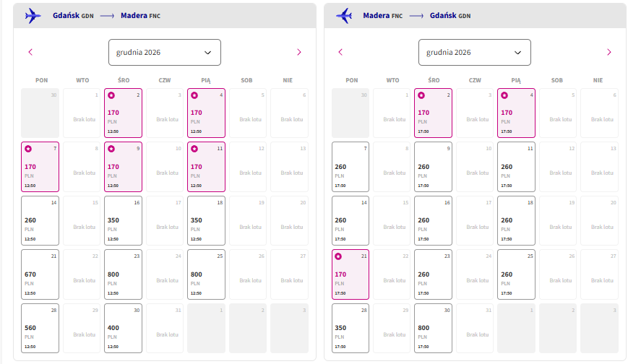Open return month dropdown grudnia 2026
Screen dimensions: 628x364
(475, 53)
